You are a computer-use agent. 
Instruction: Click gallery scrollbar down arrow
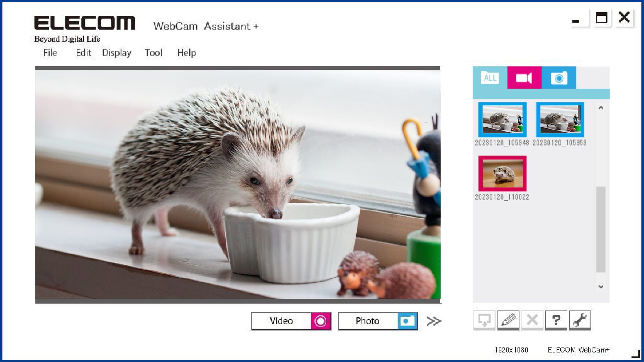pos(601,287)
